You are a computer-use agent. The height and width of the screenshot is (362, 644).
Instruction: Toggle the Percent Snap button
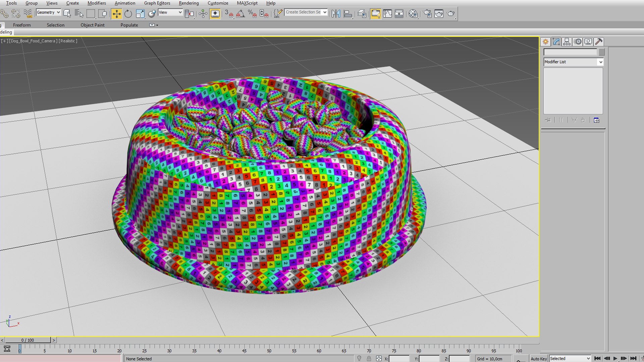point(252,14)
